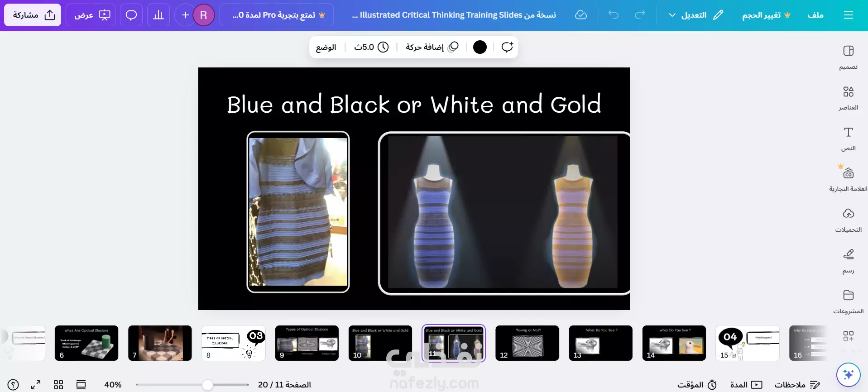The image size is (868, 392).
Task: Click the magic assistant sparkle button
Action: click(849, 374)
